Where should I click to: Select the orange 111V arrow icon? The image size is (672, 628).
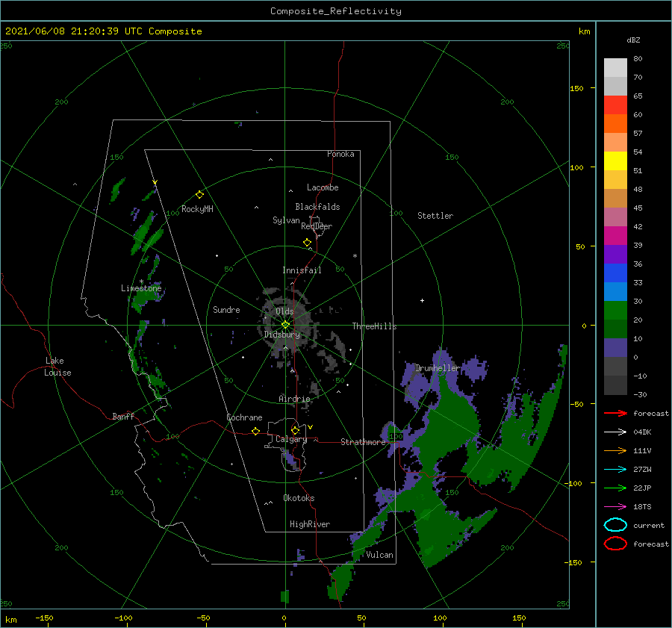coord(615,450)
